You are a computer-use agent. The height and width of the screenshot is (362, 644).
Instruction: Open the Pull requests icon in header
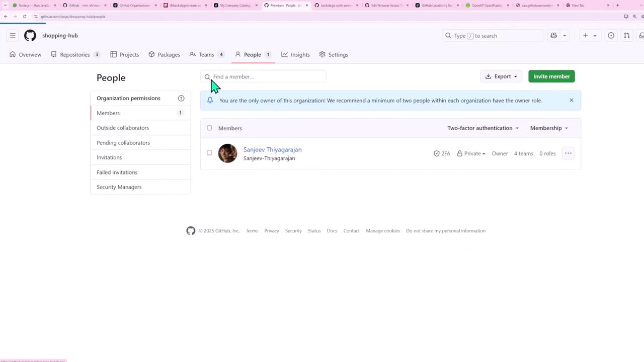(627, 36)
